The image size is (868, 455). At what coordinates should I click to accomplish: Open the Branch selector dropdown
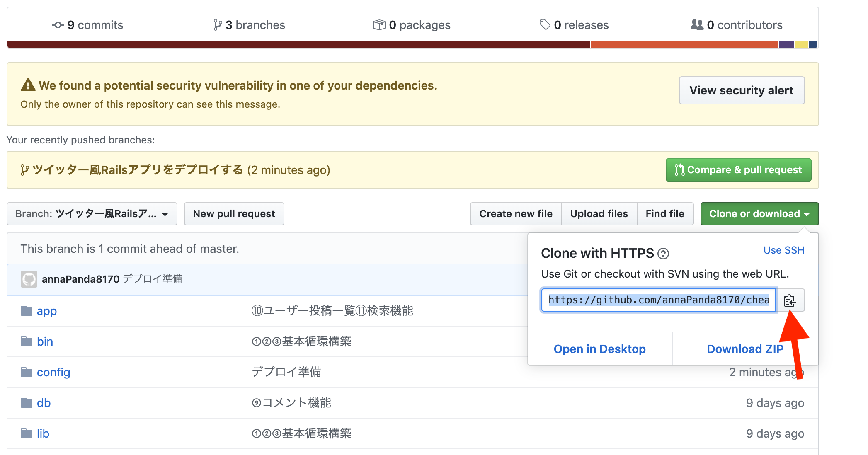[92, 214]
